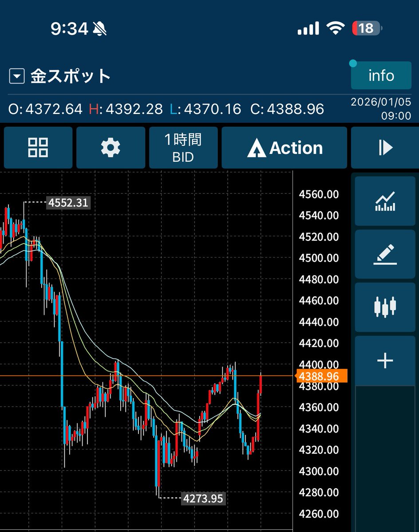Viewport: 419px width, 532px height.
Task: Expand the 金スポット symbol dropdown arrow
Action: (17, 77)
